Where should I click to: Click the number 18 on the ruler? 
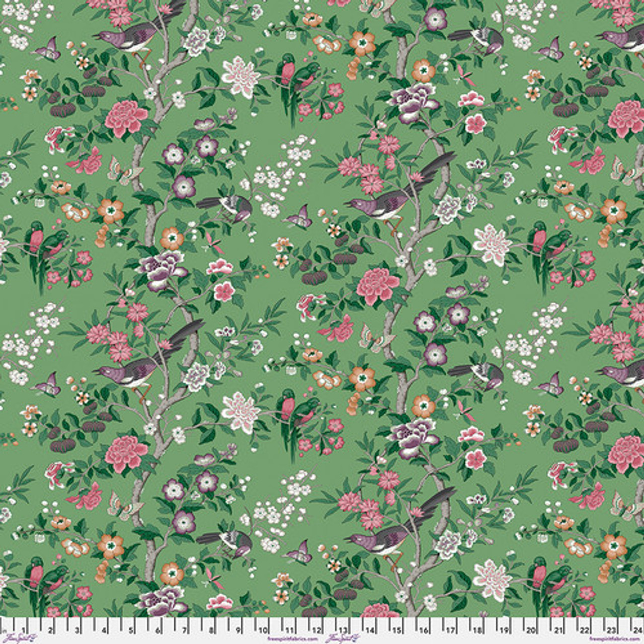tap(477, 629)
